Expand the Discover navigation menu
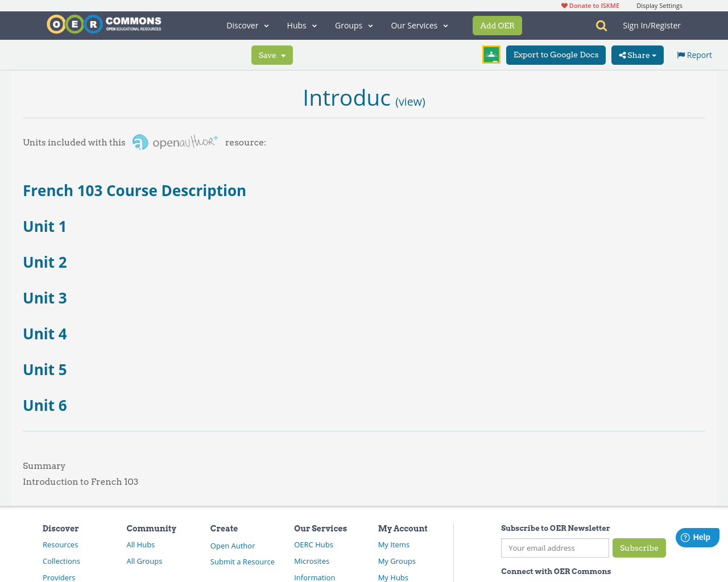728x582 pixels. click(247, 26)
